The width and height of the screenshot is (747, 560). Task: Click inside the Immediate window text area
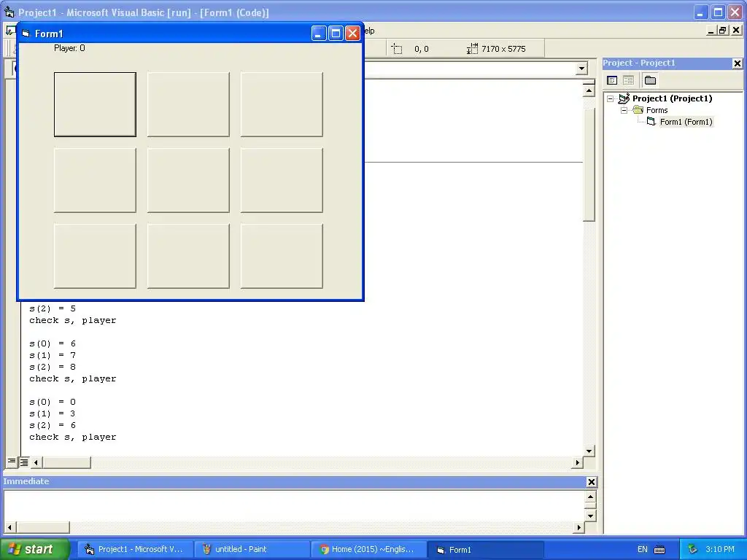click(294, 506)
